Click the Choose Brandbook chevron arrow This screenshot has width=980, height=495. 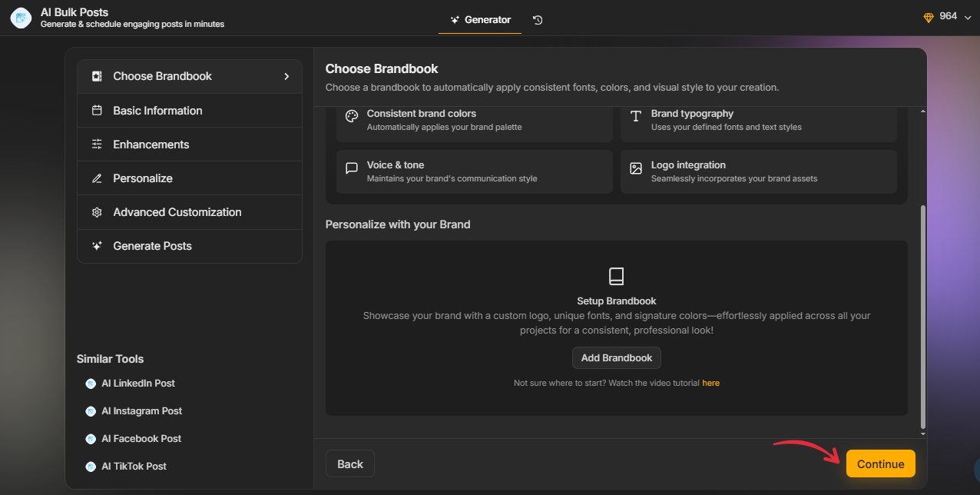(286, 76)
